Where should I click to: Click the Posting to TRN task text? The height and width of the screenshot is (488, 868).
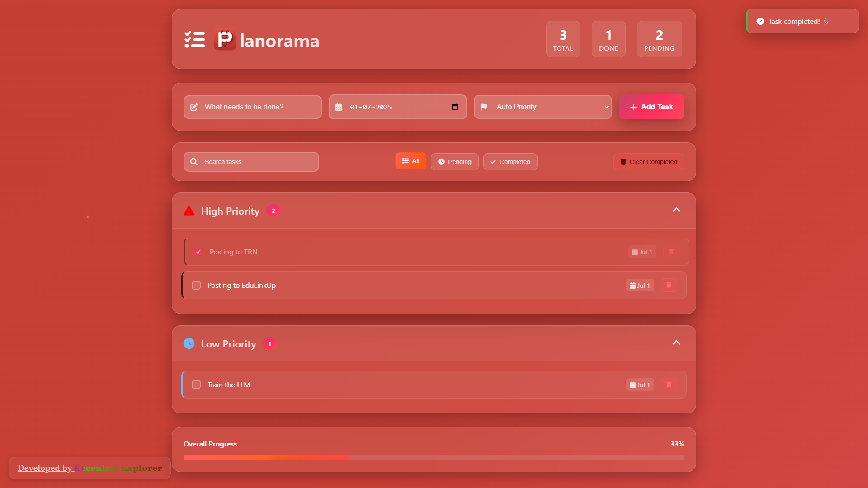click(234, 252)
